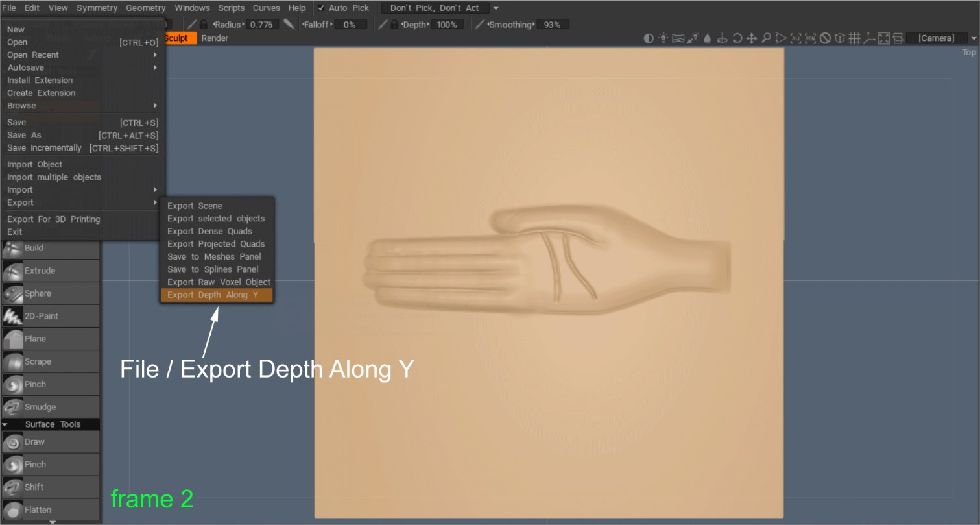Select the Extrude sculpt tool
This screenshot has height=525, width=980.
point(50,271)
